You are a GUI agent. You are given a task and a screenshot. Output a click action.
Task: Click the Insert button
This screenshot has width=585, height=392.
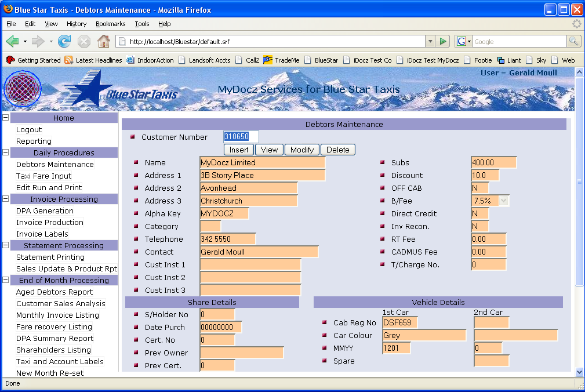[x=239, y=150]
